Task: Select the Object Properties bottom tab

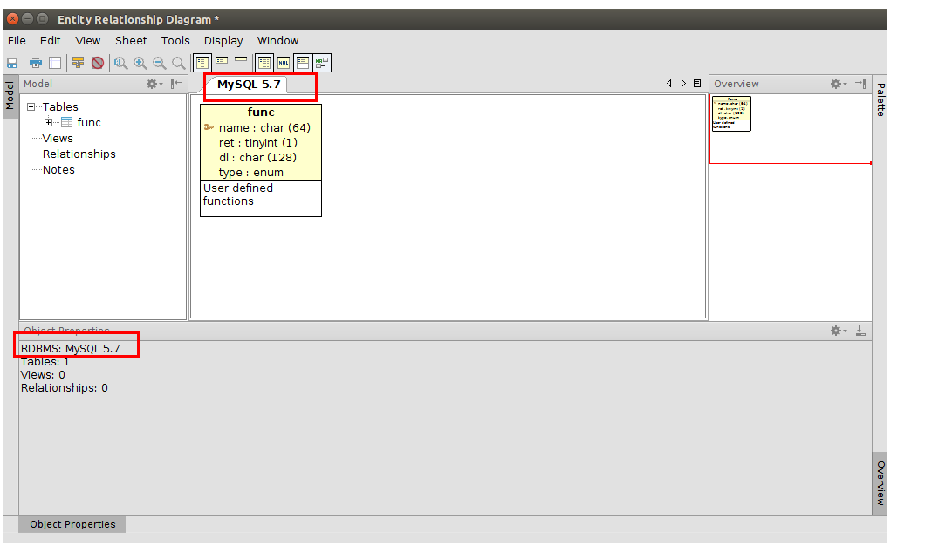Action: coord(72,524)
